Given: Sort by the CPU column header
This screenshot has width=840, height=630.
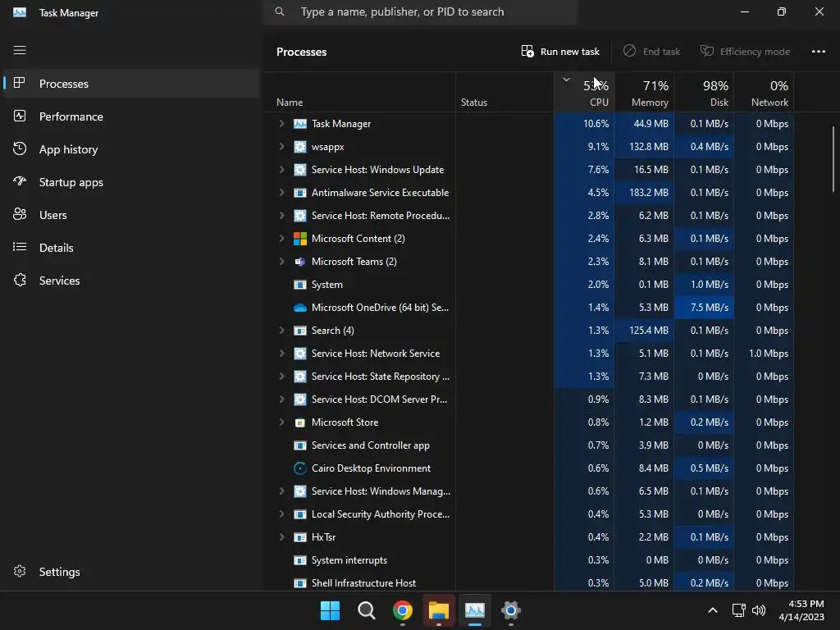Looking at the screenshot, I should coord(584,92).
